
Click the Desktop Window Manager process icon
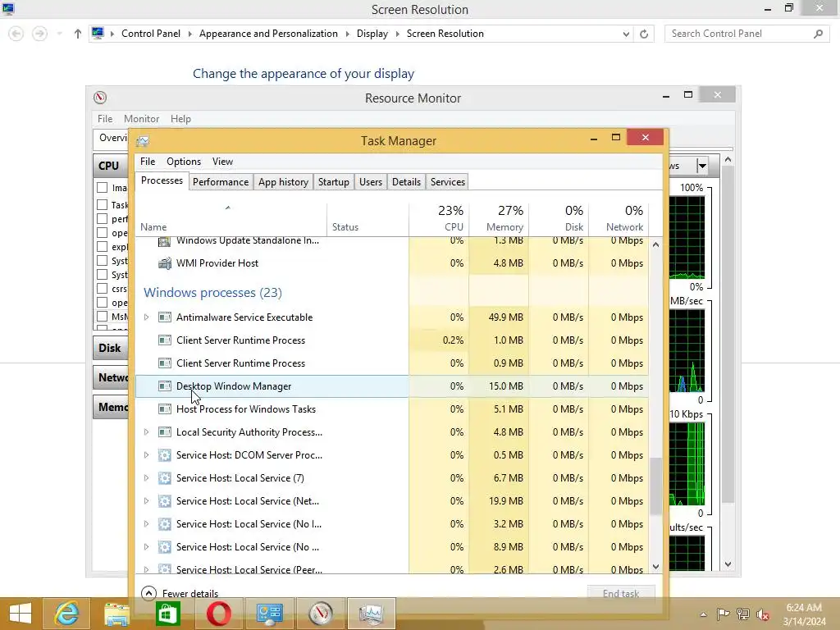pos(164,386)
